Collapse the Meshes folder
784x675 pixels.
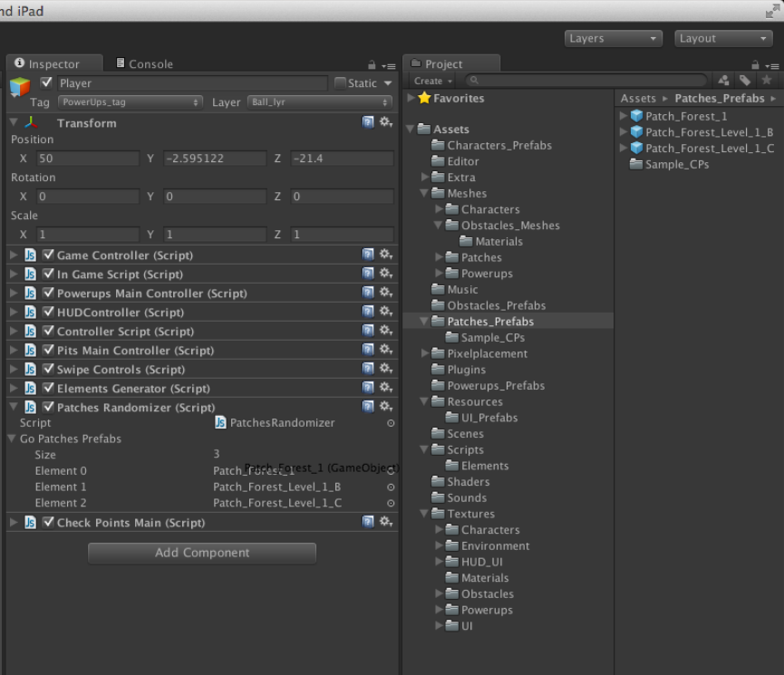tap(424, 193)
